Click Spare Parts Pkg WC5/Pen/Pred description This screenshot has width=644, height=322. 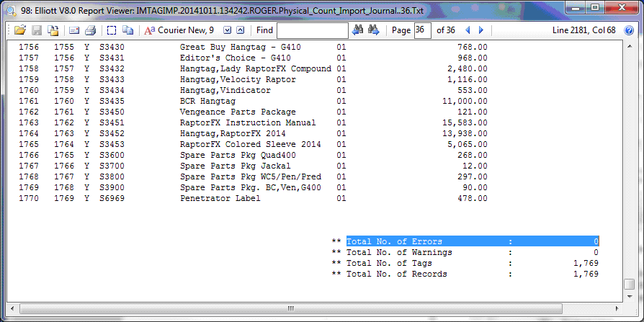click(x=251, y=176)
